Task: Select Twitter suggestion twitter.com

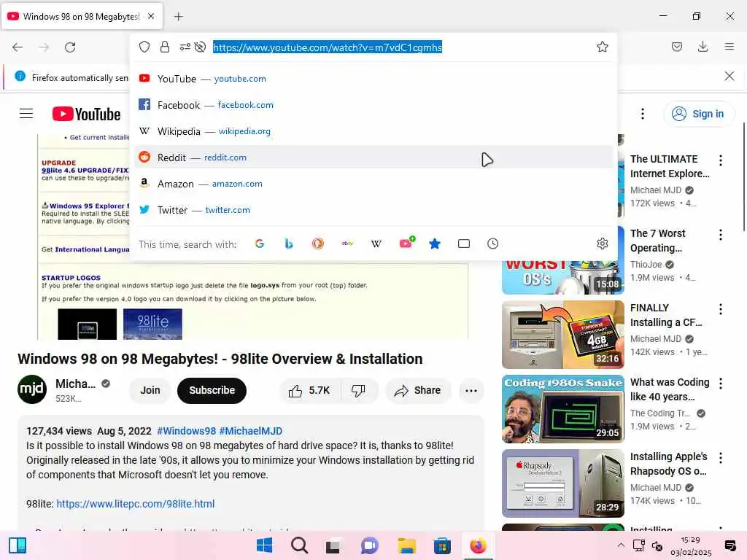Action: pyautogui.click(x=373, y=209)
